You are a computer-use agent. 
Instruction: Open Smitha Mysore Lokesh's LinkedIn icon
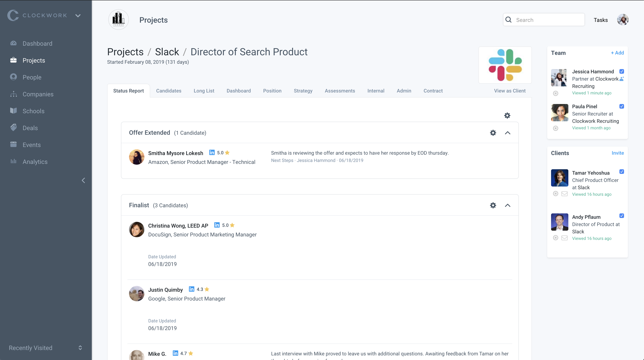click(212, 152)
